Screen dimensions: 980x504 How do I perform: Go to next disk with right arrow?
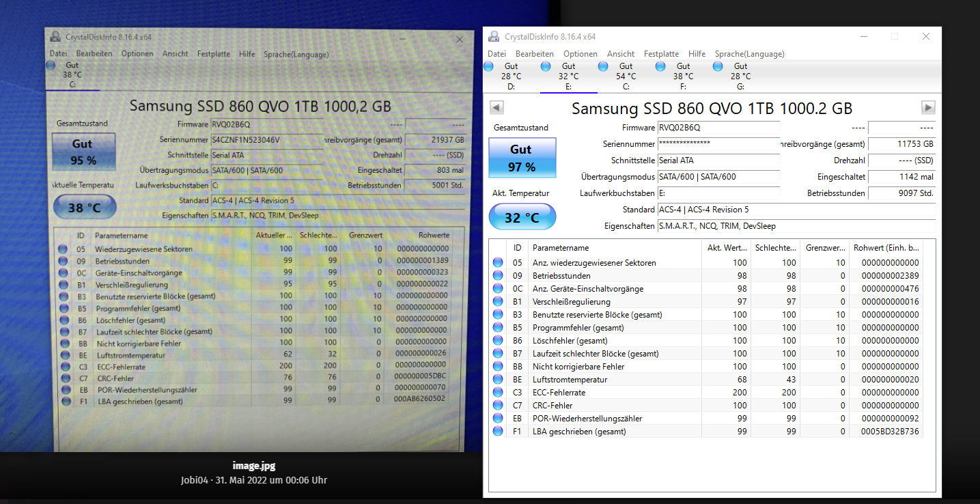click(928, 107)
